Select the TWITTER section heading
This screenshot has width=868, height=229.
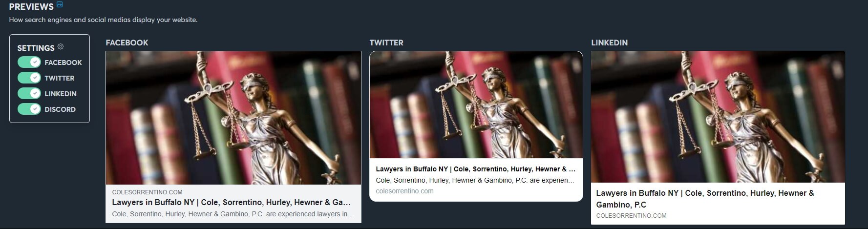pos(386,42)
